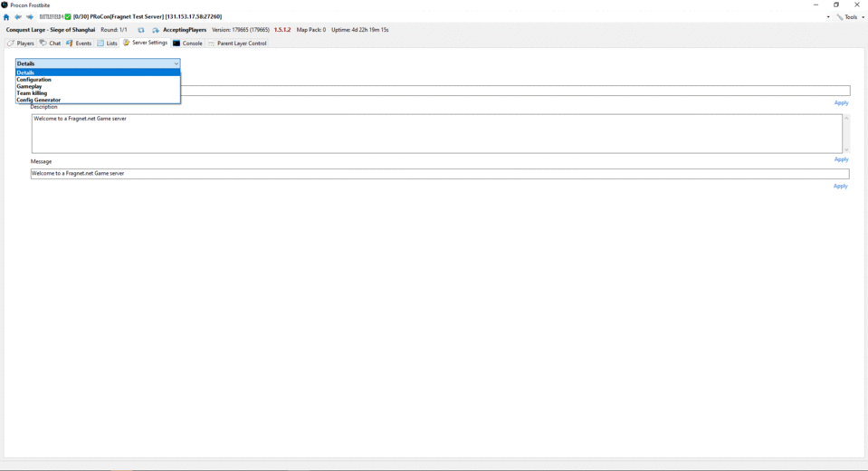
Task: Select Config Generator from the dropdown list
Action: pyautogui.click(x=98, y=100)
